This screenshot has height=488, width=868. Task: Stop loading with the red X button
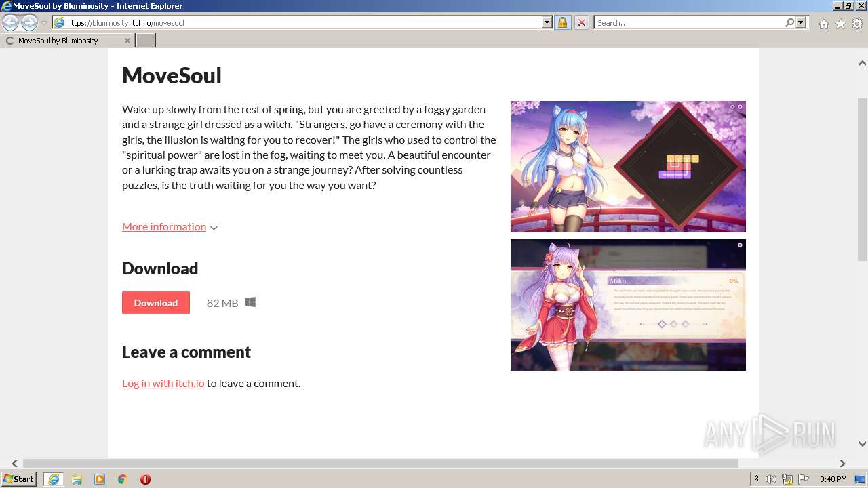581,22
